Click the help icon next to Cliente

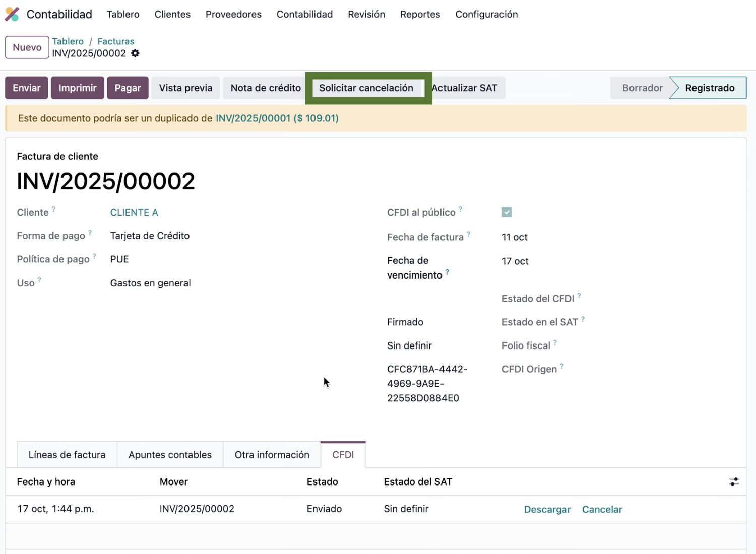click(x=53, y=210)
